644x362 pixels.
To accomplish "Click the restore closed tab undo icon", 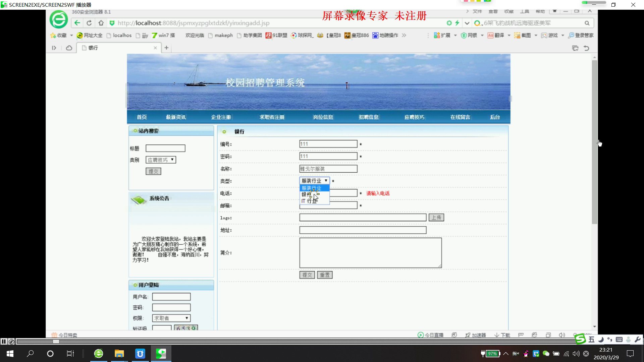I will click(x=586, y=48).
